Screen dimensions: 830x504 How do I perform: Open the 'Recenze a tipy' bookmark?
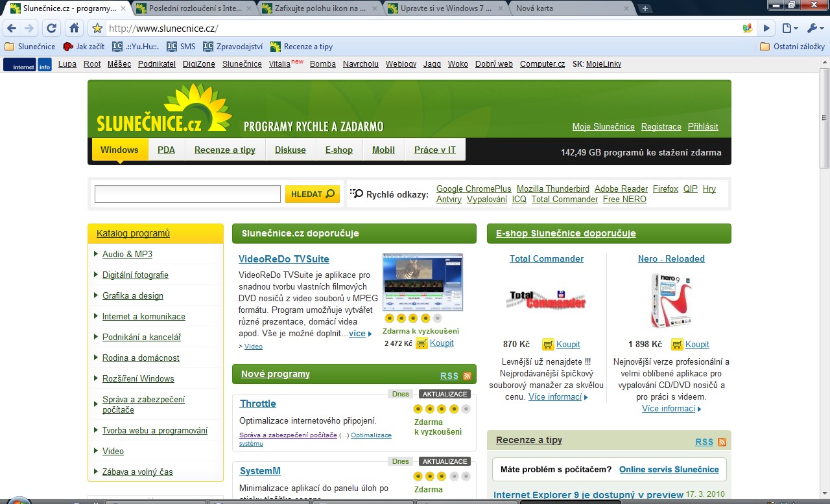pos(302,47)
